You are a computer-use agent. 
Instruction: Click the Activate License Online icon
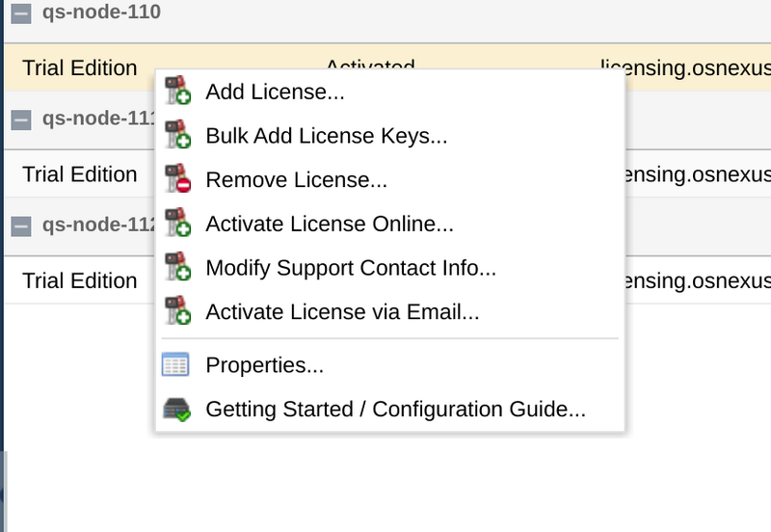coord(177,223)
